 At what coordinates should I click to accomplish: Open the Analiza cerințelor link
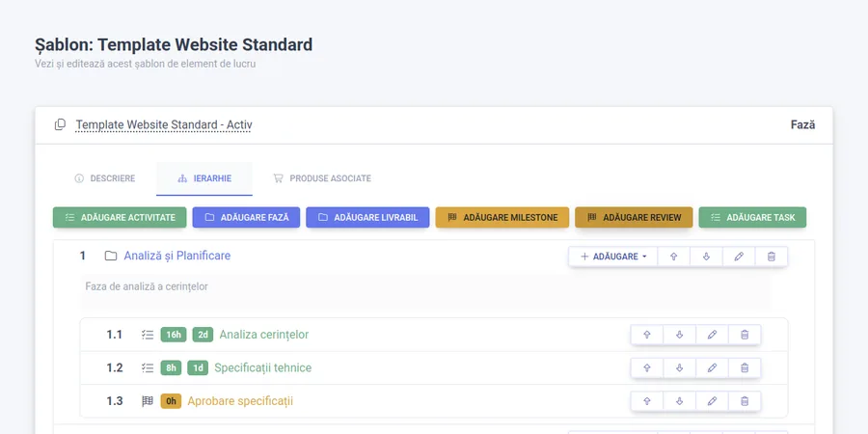click(264, 335)
